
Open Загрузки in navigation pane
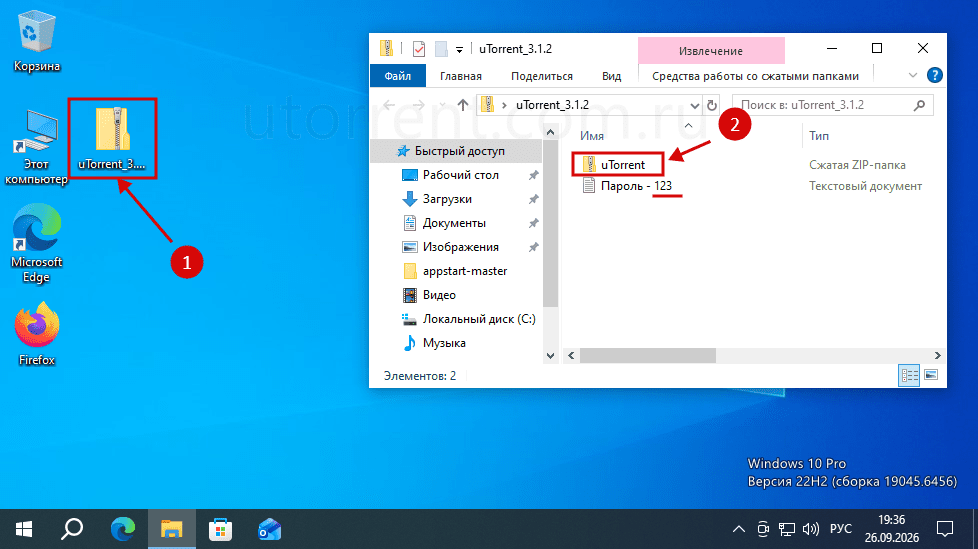pyautogui.click(x=447, y=199)
